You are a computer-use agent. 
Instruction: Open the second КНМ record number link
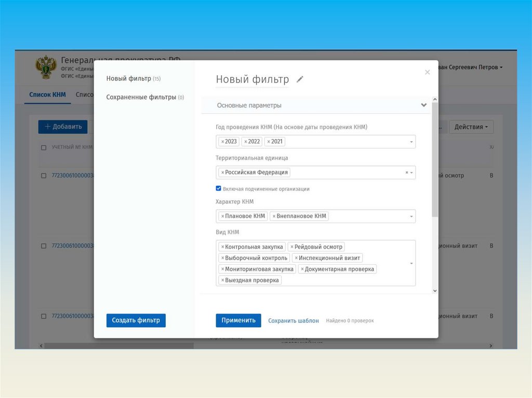pyautogui.click(x=73, y=246)
